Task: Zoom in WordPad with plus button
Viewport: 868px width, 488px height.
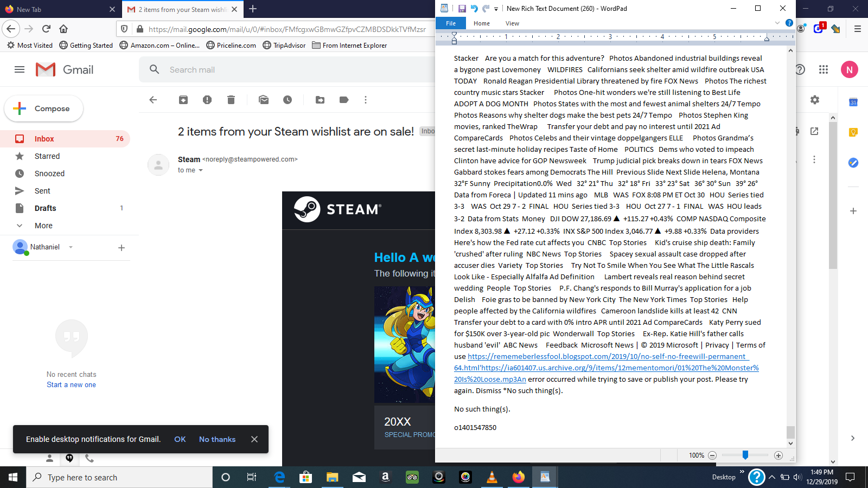Action: 778,455
